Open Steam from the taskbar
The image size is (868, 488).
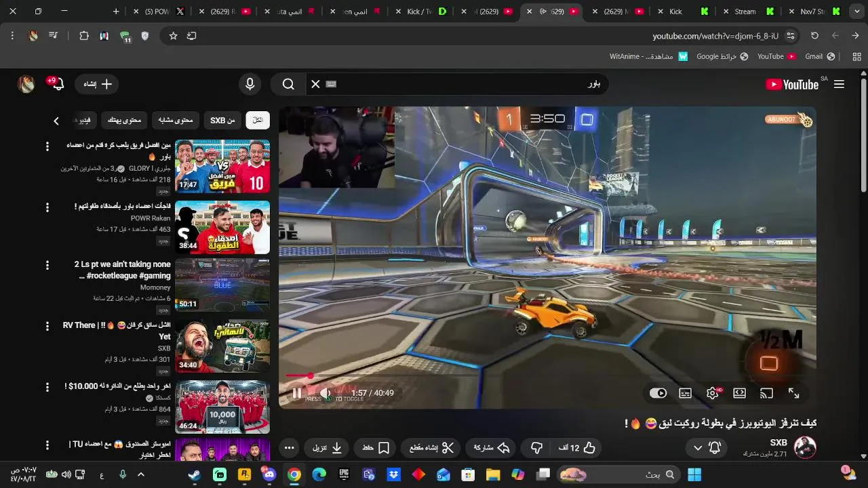click(195, 474)
